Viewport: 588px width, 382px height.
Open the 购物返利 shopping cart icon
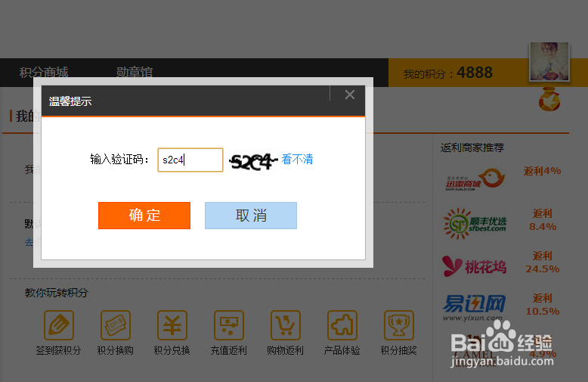point(286,325)
